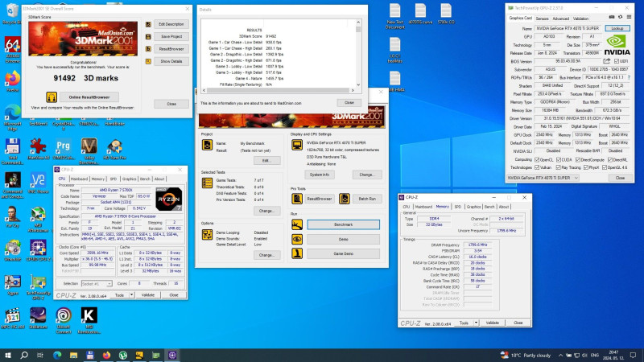Open File Explorer from the taskbar
644x362 pixels.
click(73, 355)
